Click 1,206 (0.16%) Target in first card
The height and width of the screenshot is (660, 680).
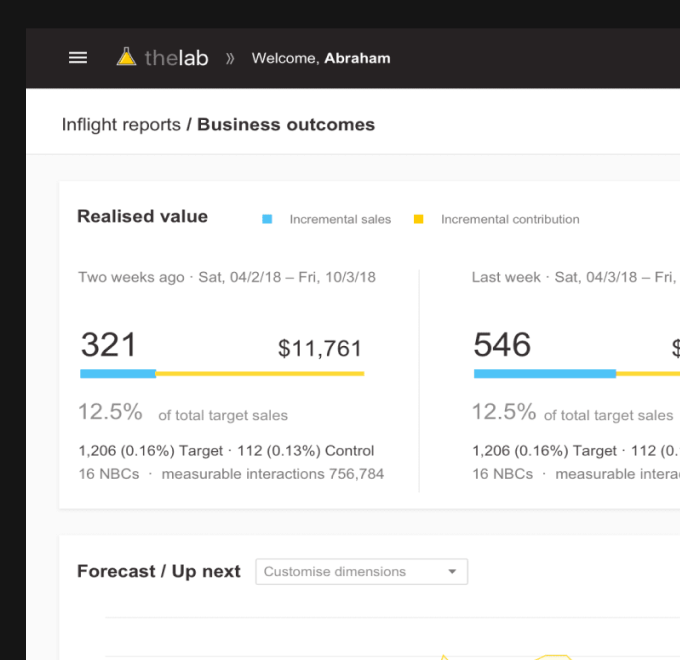(x=150, y=451)
